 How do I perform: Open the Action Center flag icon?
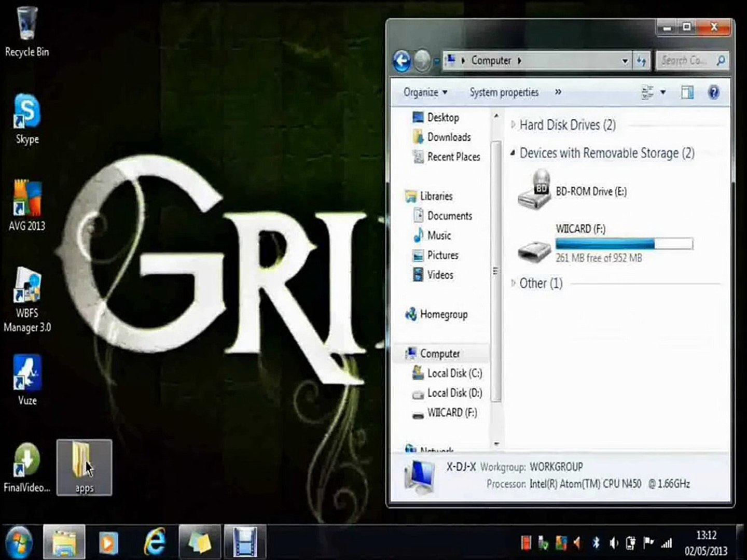pos(648,543)
